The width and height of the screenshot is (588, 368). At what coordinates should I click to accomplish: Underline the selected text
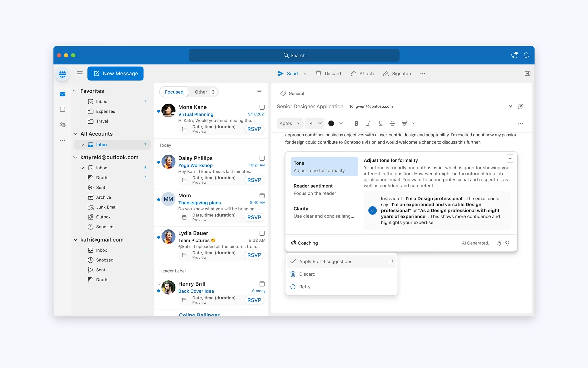[380, 123]
